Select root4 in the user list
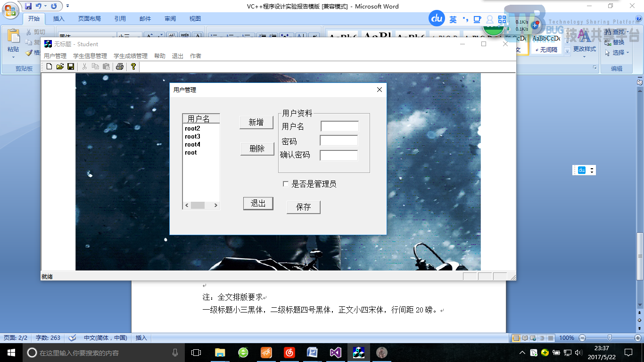 193,145
